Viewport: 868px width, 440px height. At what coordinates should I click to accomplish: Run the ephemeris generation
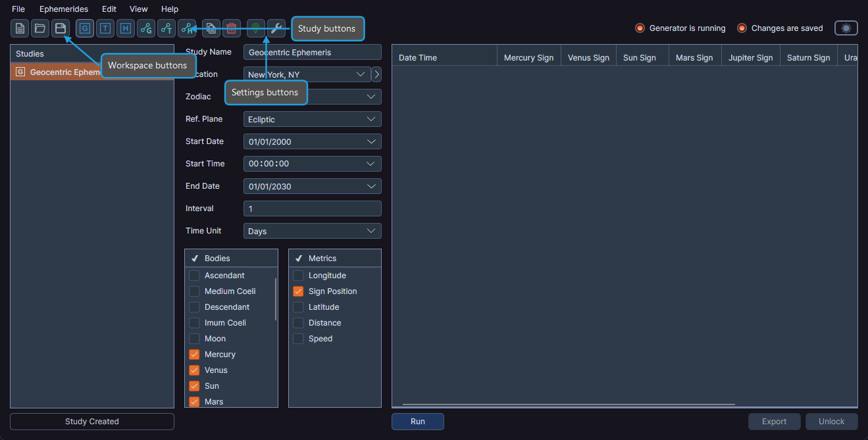click(x=417, y=421)
